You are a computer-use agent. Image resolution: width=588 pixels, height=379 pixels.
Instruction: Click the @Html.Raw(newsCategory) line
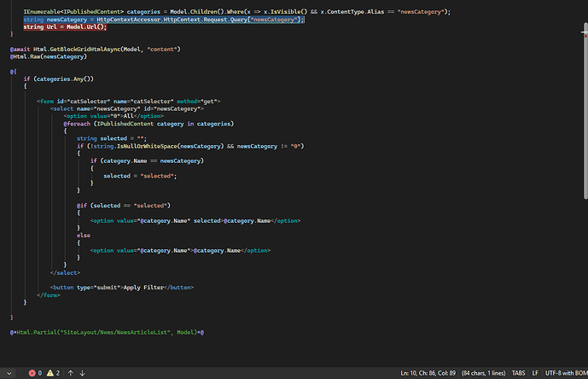[49, 56]
